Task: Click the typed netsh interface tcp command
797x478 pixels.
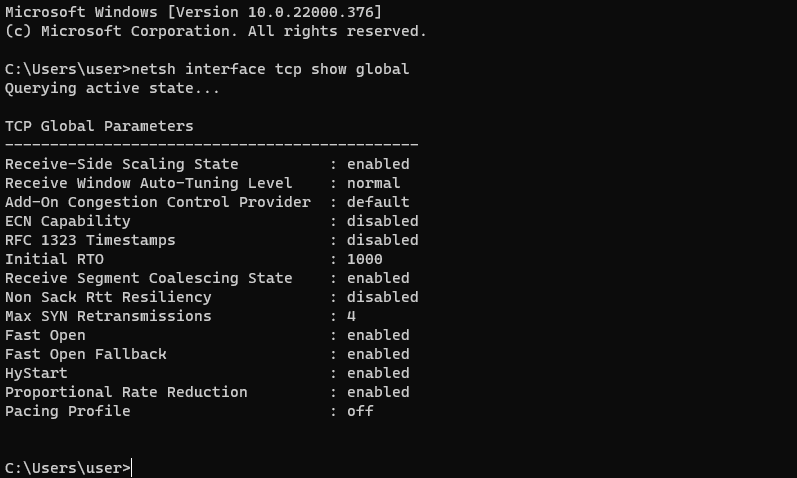Action: [270, 69]
